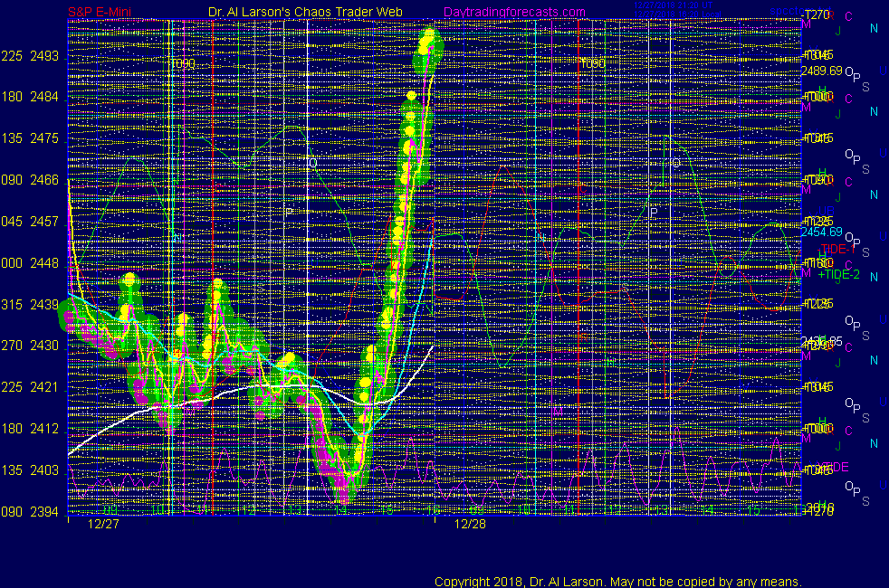Click the T270 label at top right
Screen dimensions: 889x588
(x=817, y=15)
